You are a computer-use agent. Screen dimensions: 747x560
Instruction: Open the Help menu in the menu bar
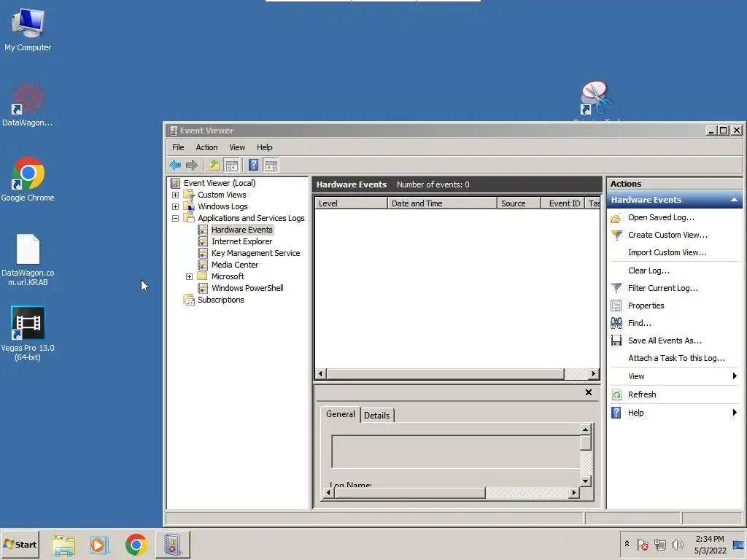click(x=264, y=147)
